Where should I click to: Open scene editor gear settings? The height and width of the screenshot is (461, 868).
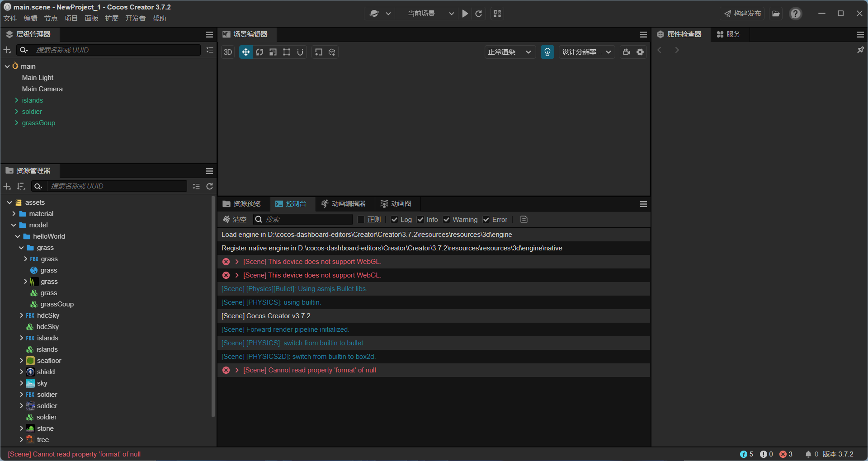click(x=640, y=52)
